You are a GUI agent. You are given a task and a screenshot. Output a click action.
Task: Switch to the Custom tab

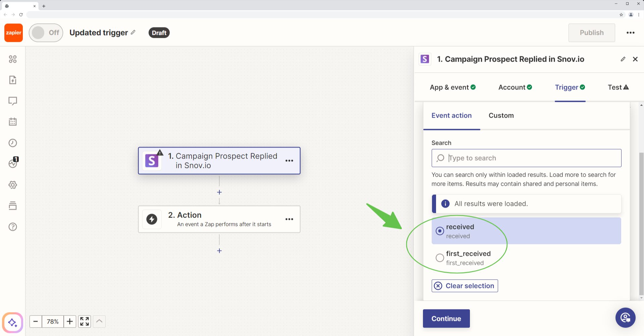pos(501,115)
